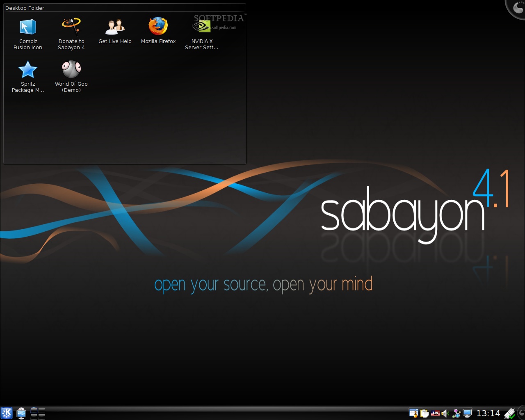Screen dimensions: 525x420
Task: Switch to the top-left desktop in the pager
Action: pos(34,410)
